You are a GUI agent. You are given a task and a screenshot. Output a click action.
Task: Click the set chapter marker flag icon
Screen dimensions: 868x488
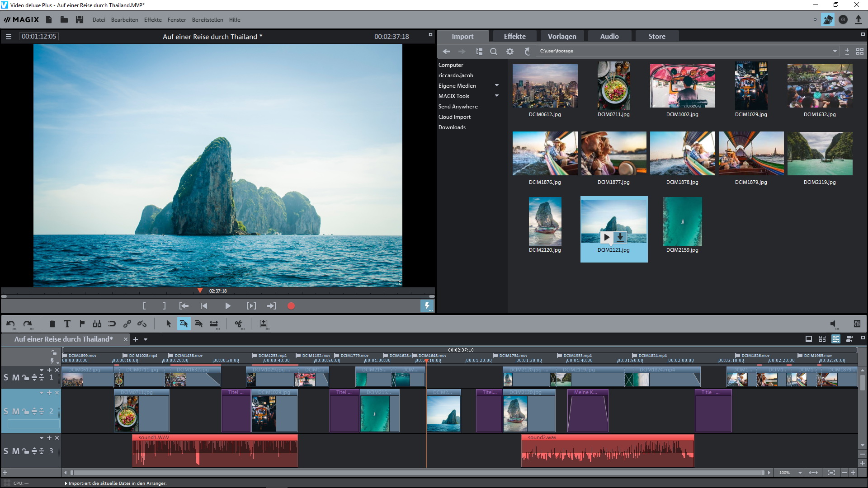tap(82, 324)
